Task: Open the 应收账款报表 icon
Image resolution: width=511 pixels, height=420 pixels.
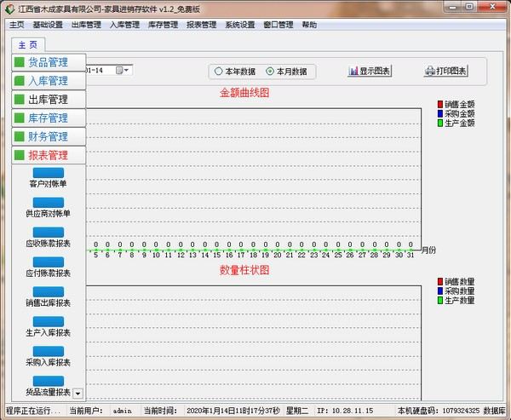Action: click(x=48, y=231)
